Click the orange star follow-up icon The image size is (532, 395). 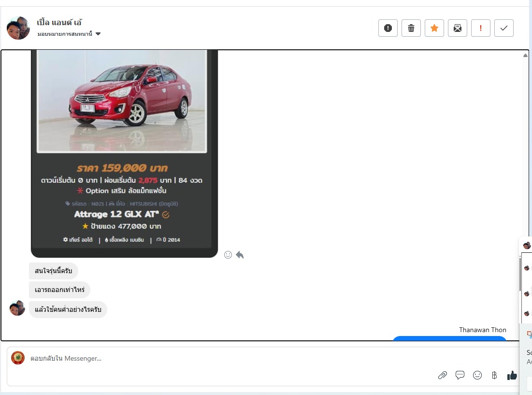(434, 28)
